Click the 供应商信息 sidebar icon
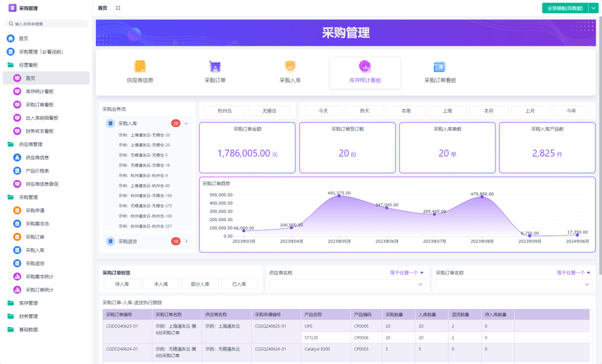602x364 pixels. click(x=17, y=157)
